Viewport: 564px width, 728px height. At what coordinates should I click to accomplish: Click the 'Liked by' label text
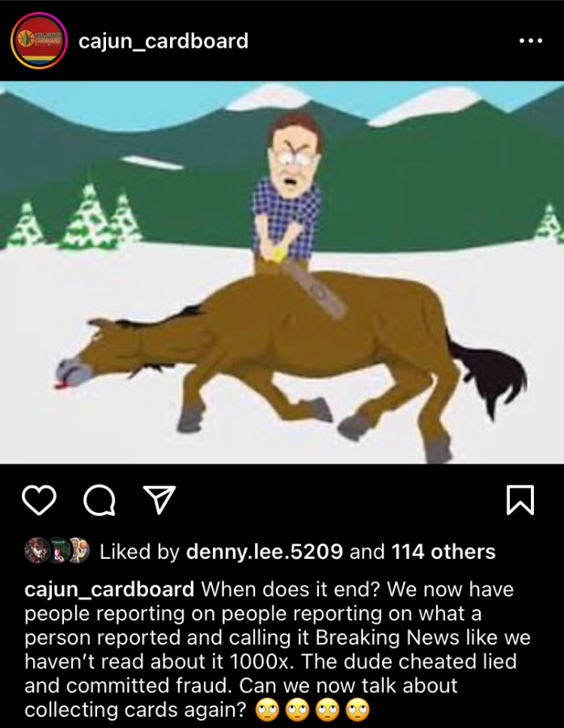pyautogui.click(x=139, y=552)
